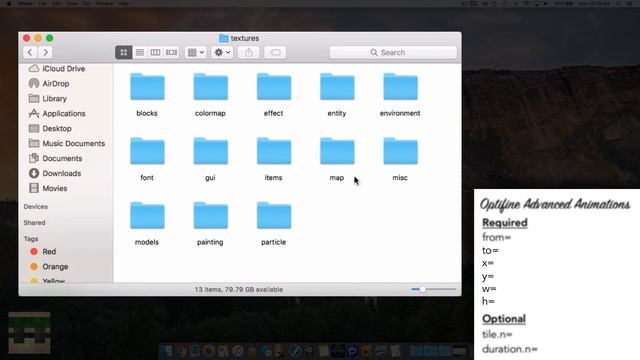
Task: Click the 'from=' line in notes panel
Action: coord(496,237)
